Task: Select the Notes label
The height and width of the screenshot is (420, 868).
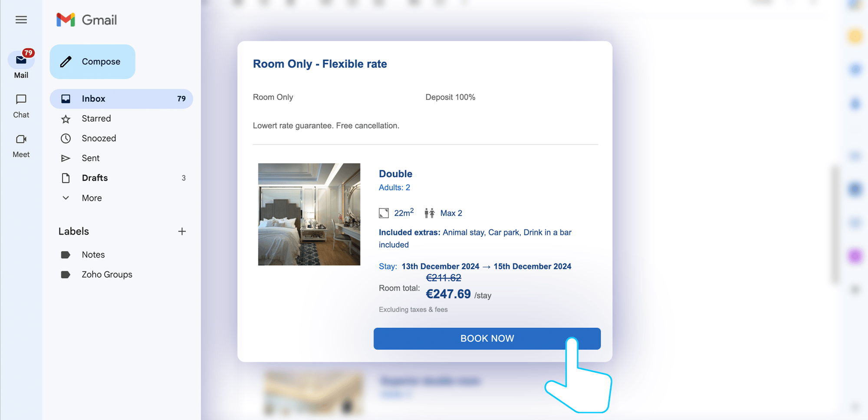Action: [x=93, y=255]
